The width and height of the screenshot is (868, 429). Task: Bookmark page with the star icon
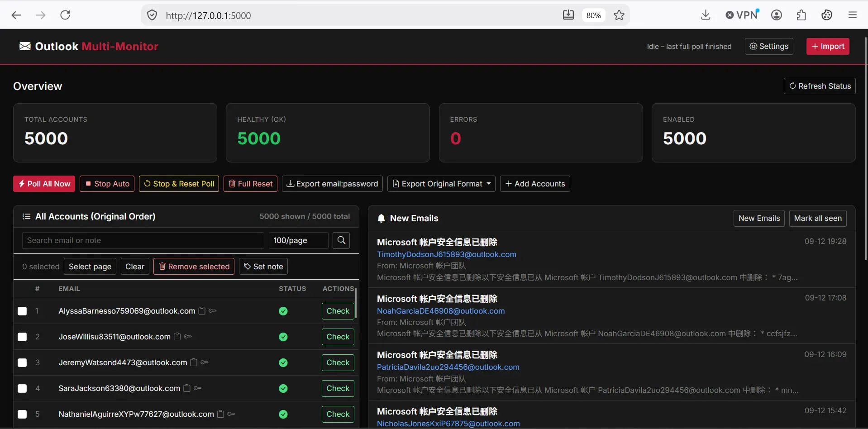click(x=619, y=15)
